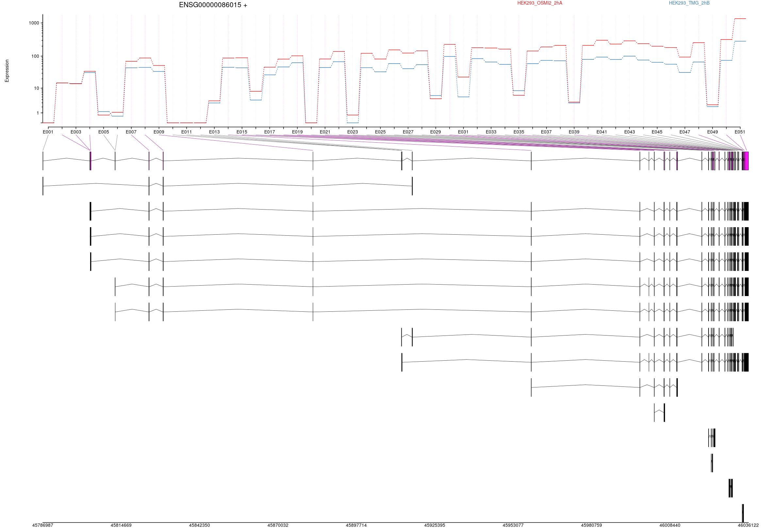Select exon label E023
Viewport: 784px width, 532px height.
(352, 132)
